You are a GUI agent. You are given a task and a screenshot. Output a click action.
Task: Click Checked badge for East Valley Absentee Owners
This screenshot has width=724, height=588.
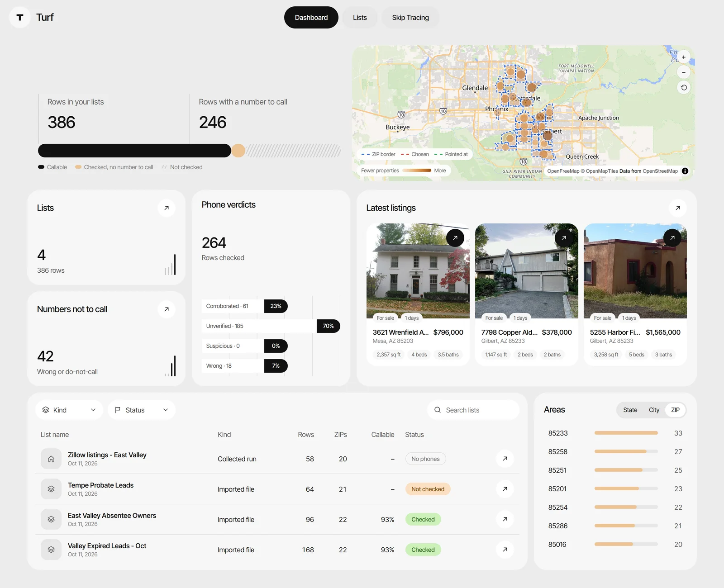tap(423, 519)
